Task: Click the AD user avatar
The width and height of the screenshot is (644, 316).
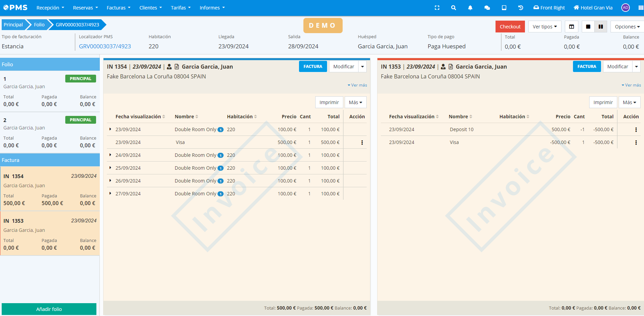Action: 625,8
